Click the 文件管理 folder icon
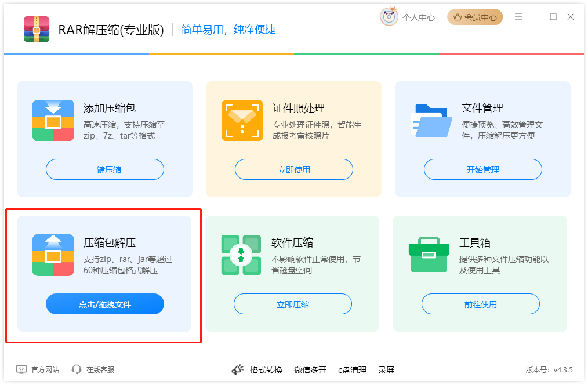The height and width of the screenshot is (385, 588). point(431,121)
